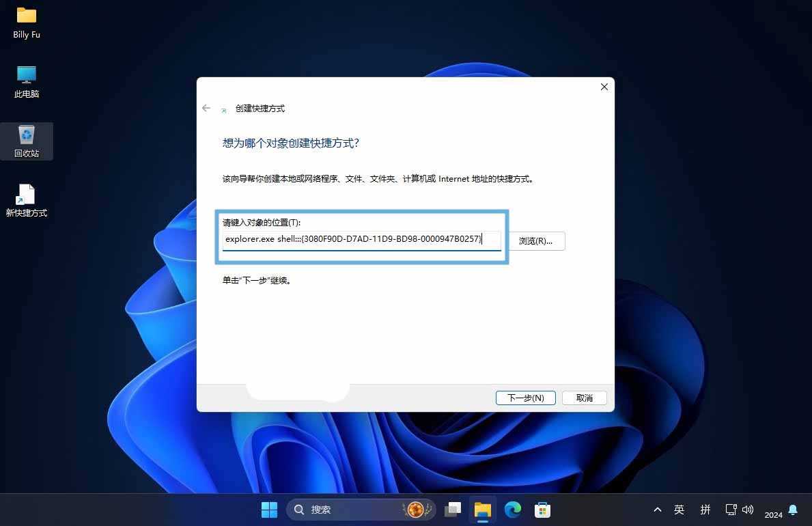Open the notification bell in the system tray

point(792,510)
